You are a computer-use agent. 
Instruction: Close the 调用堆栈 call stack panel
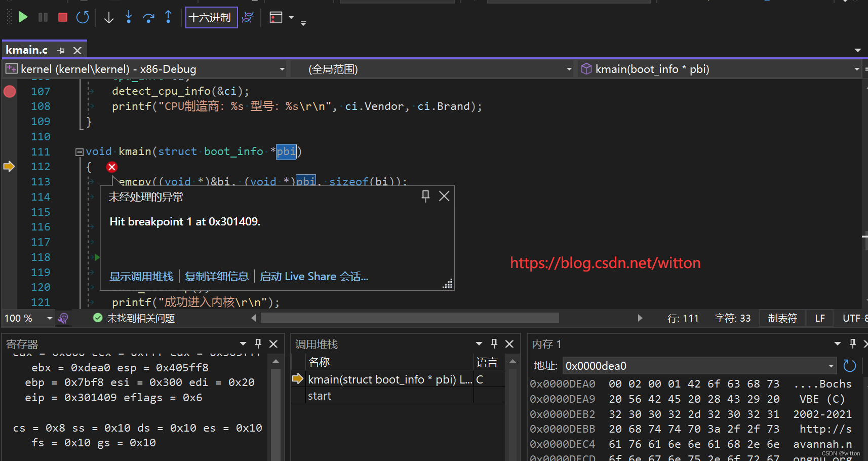click(x=509, y=344)
